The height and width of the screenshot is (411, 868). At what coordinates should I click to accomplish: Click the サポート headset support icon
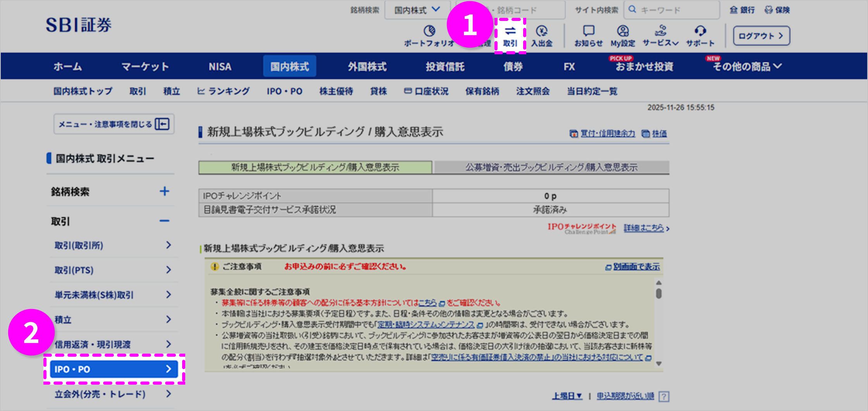(x=701, y=35)
